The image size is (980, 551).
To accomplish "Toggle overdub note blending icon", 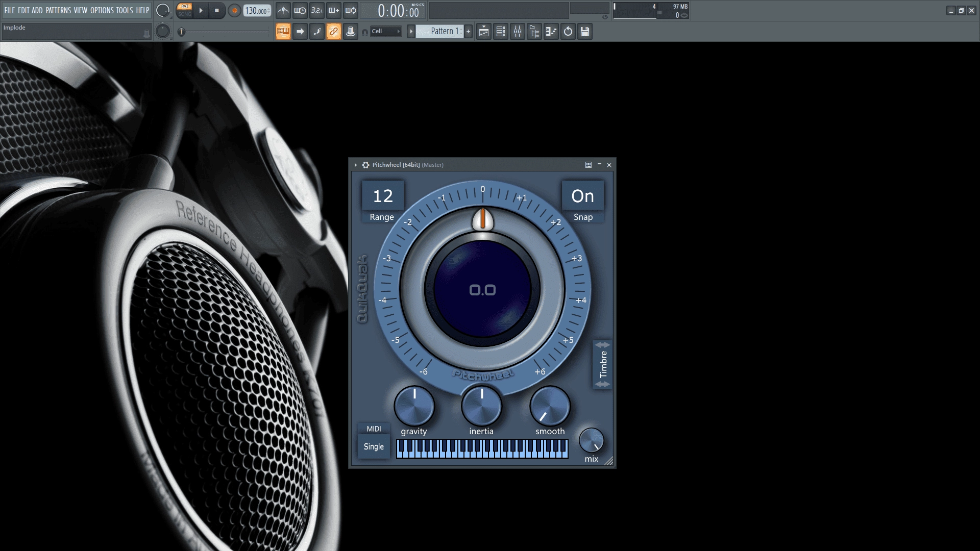I will [x=334, y=10].
